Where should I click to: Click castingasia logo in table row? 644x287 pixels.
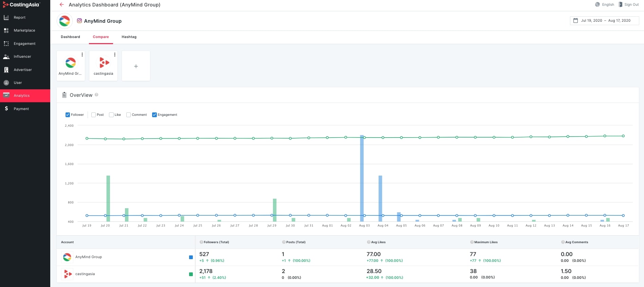click(67, 274)
